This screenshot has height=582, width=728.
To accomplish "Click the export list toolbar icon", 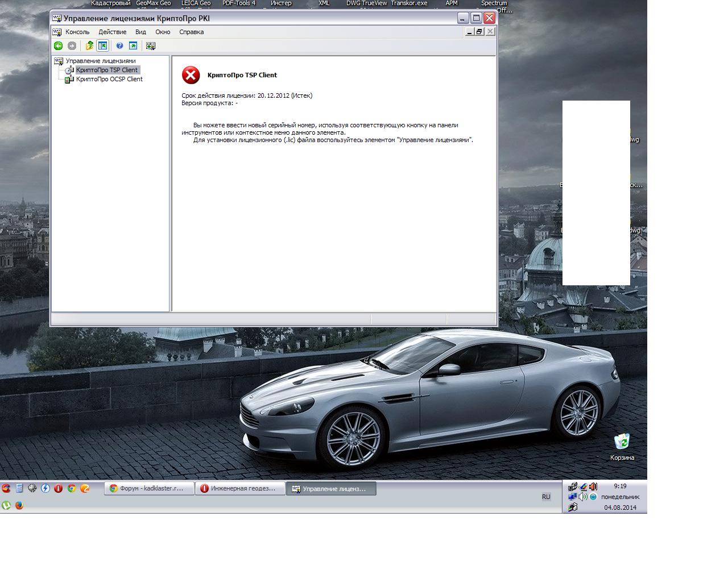I will coord(133,46).
